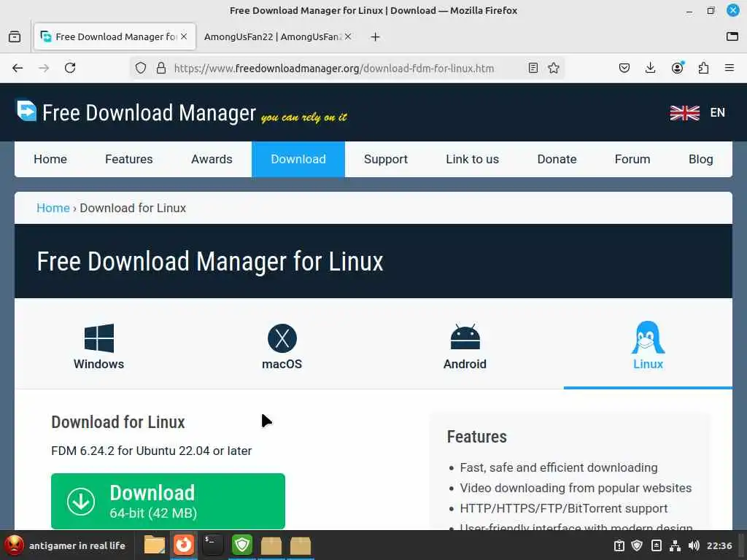This screenshot has width=747, height=560.
Task: Open the terminal from the taskbar
Action: 212,545
